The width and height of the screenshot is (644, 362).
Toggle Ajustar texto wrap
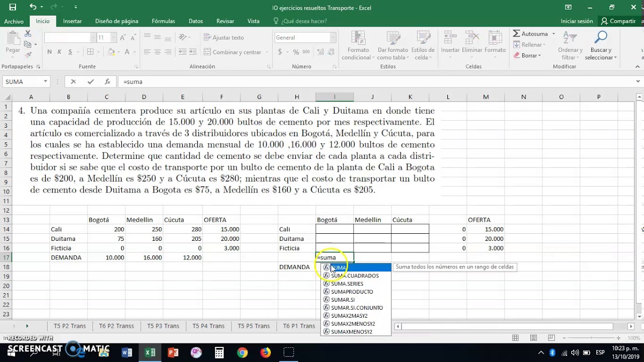click(x=224, y=38)
